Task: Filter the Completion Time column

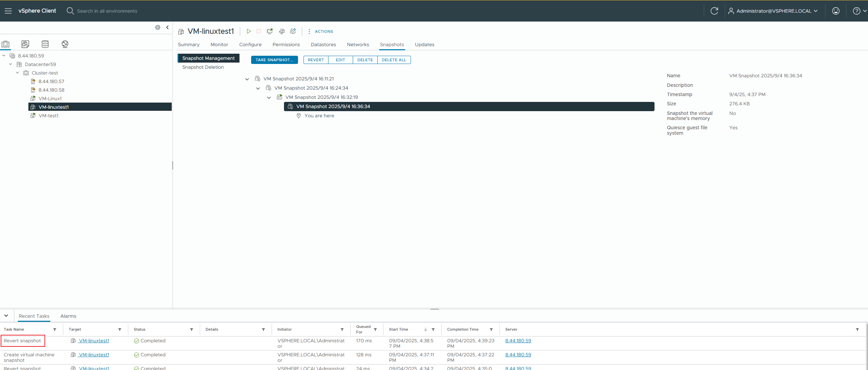Action: coord(491,330)
